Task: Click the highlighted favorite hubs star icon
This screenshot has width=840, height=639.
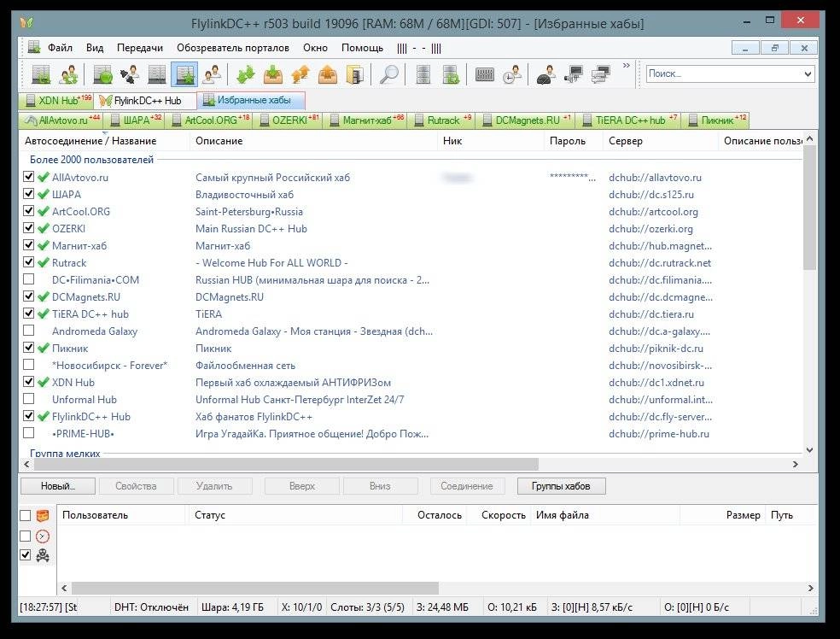Action: (x=184, y=74)
